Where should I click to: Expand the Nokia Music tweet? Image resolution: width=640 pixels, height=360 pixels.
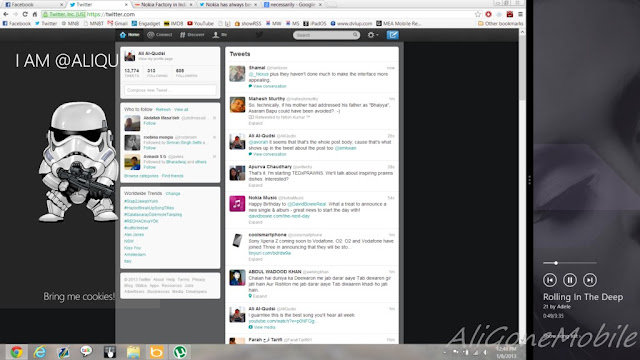click(256, 222)
